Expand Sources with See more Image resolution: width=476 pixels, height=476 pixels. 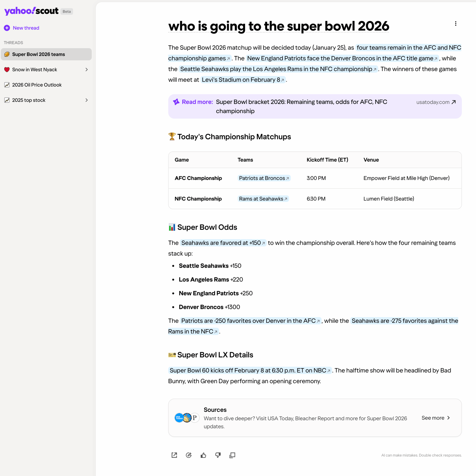click(x=436, y=418)
